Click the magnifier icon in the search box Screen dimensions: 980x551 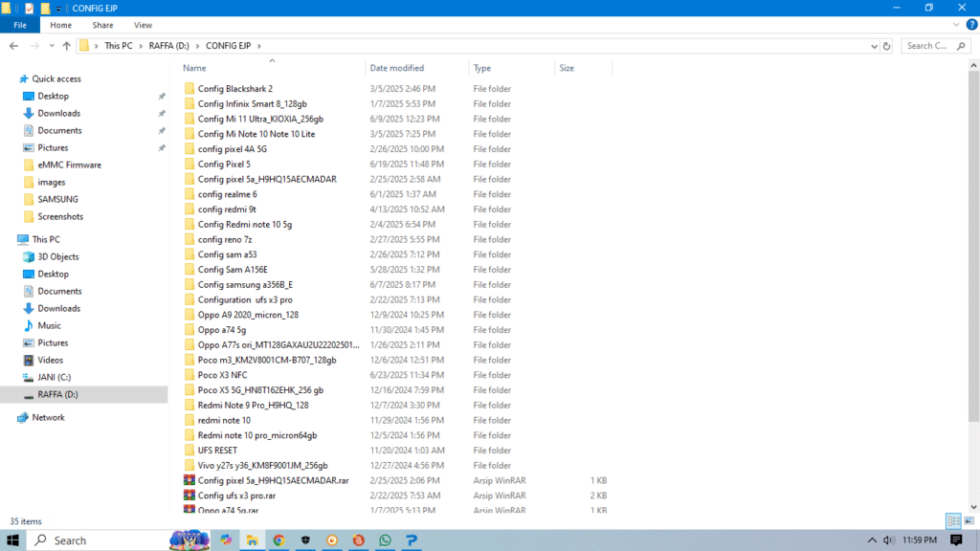pos(961,46)
